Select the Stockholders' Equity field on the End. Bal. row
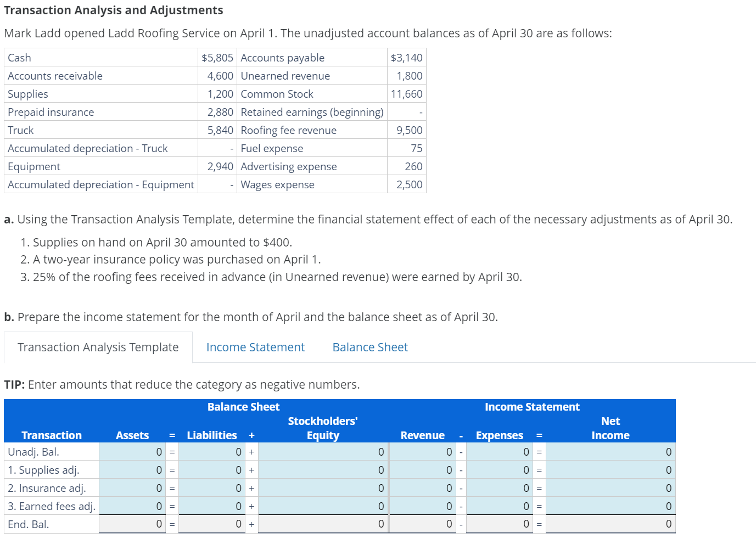Image resolution: width=756 pixels, height=544 pixels. 322,524
